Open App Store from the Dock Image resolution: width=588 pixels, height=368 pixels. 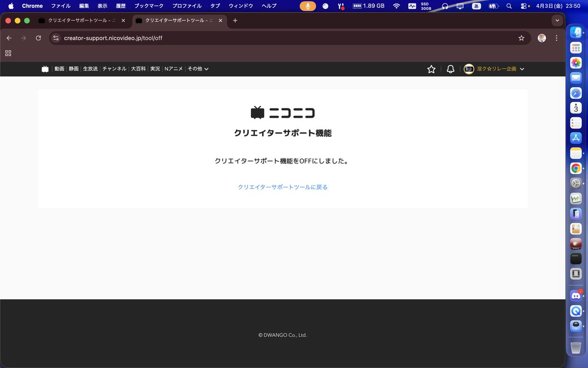576,138
